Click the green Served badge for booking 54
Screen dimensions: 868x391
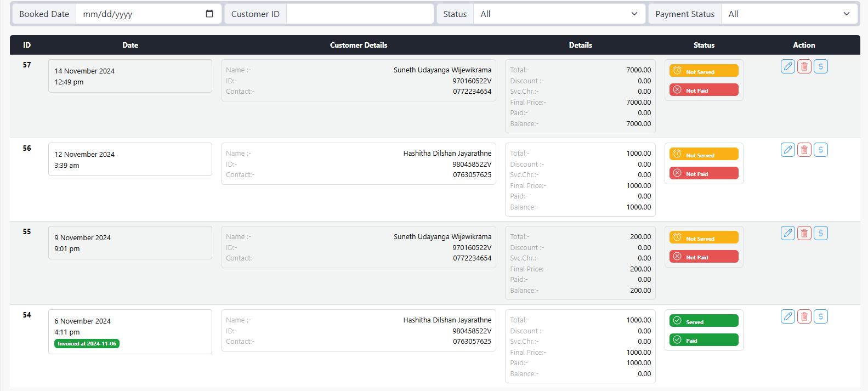click(704, 321)
